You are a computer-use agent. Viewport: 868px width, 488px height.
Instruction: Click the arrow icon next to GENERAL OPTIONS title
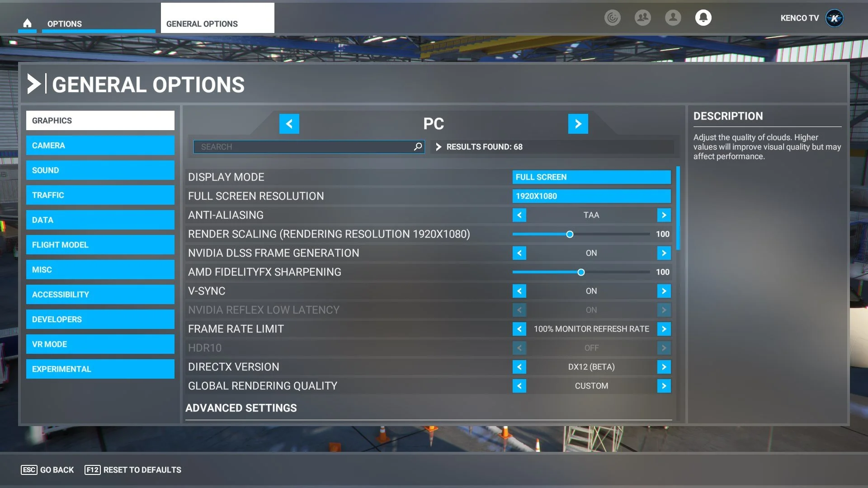(34, 83)
